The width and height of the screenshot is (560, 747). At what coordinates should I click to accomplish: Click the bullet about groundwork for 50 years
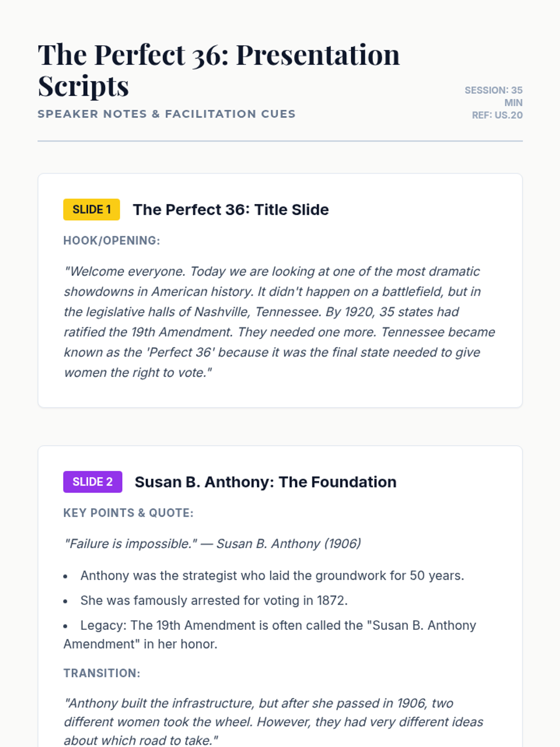(272, 576)
